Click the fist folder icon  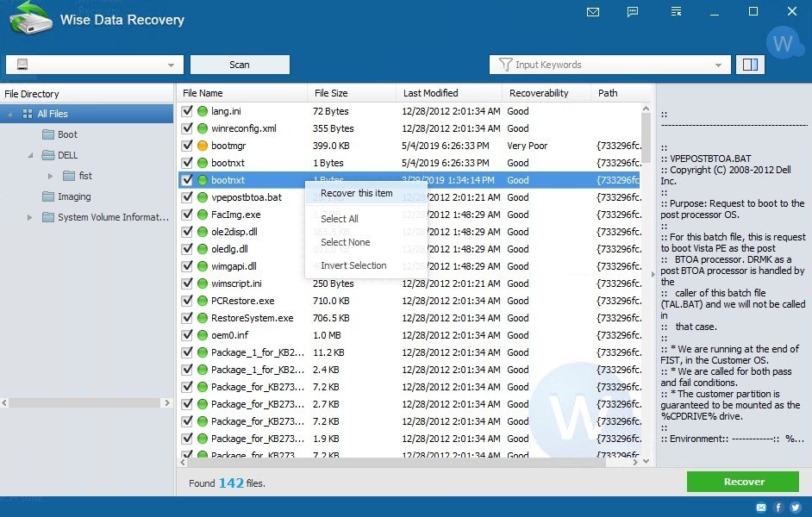point(69,176)
